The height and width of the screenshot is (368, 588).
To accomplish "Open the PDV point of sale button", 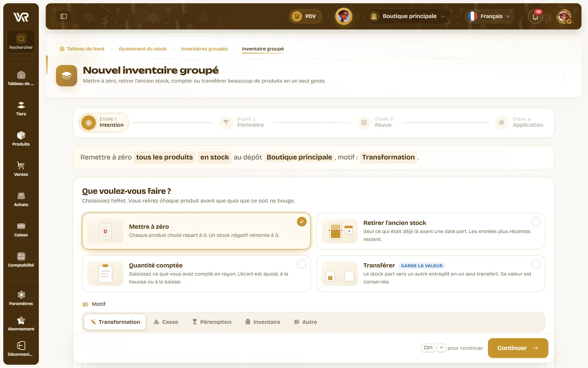I will (305, 16).
